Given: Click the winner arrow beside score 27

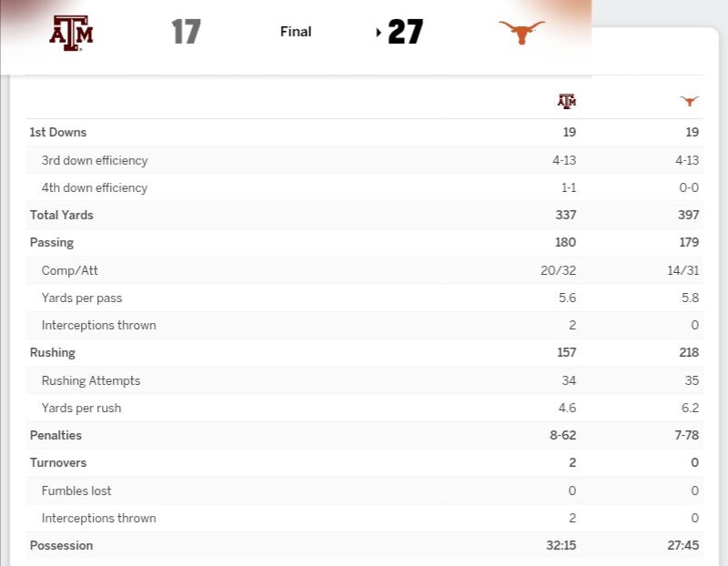Looking at the screenshot, I should click(379, 33).
